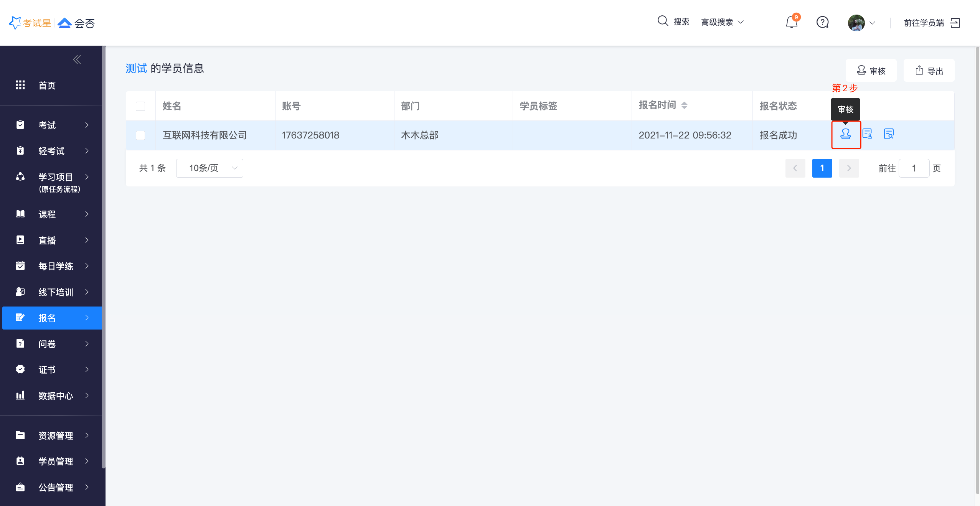The height and width of the screenshot is (506, 980).
Task: Expand the 高级搜索 dropdown
Action: tap(722, 22)
